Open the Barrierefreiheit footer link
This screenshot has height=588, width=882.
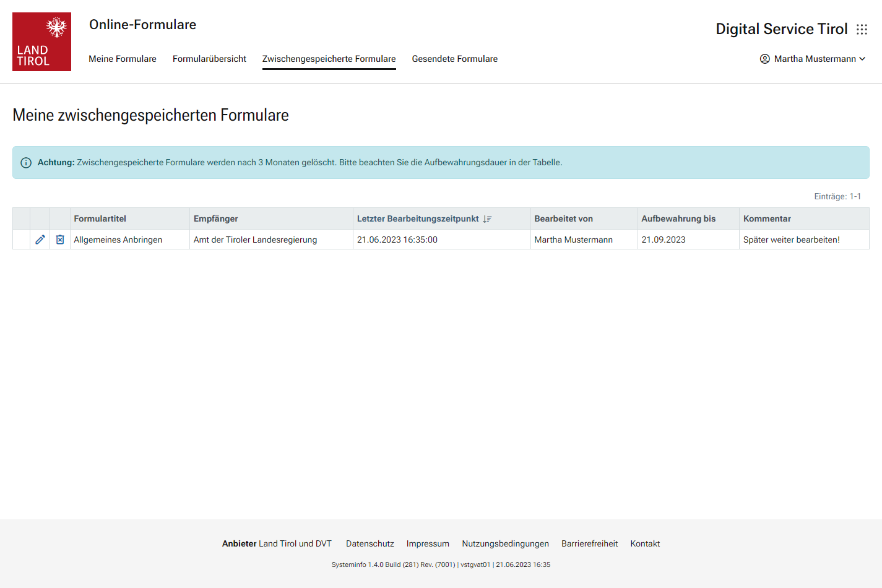tap(589, 543)
